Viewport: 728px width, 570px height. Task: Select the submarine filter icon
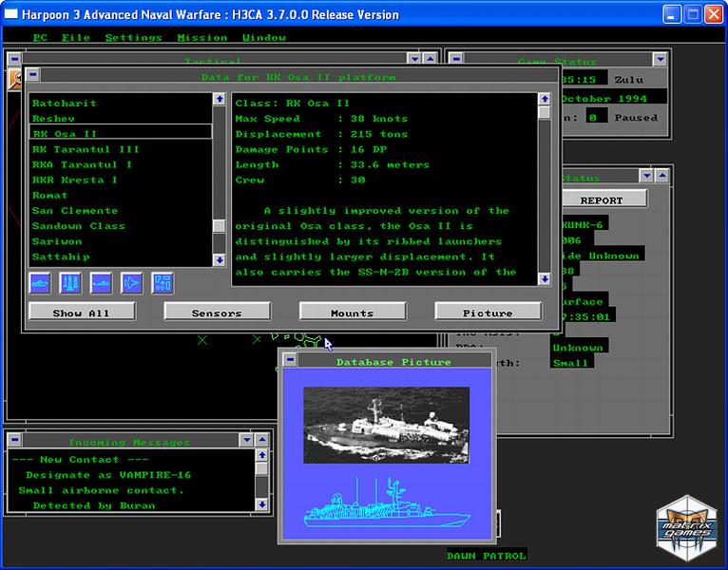point(101,282)
